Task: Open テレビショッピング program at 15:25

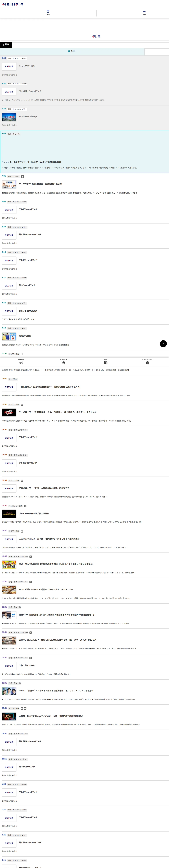Action: (28, 463)
